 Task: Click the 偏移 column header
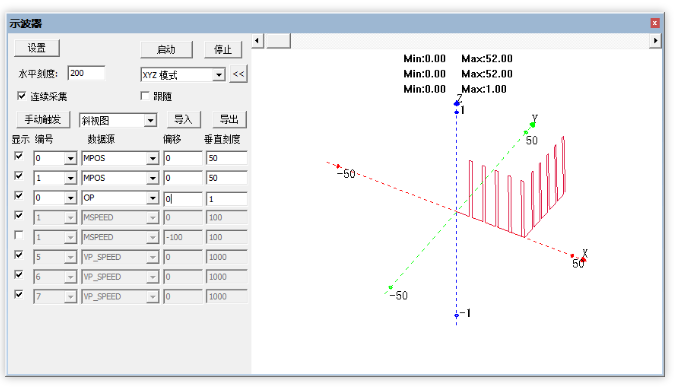(x=172, y=139)
